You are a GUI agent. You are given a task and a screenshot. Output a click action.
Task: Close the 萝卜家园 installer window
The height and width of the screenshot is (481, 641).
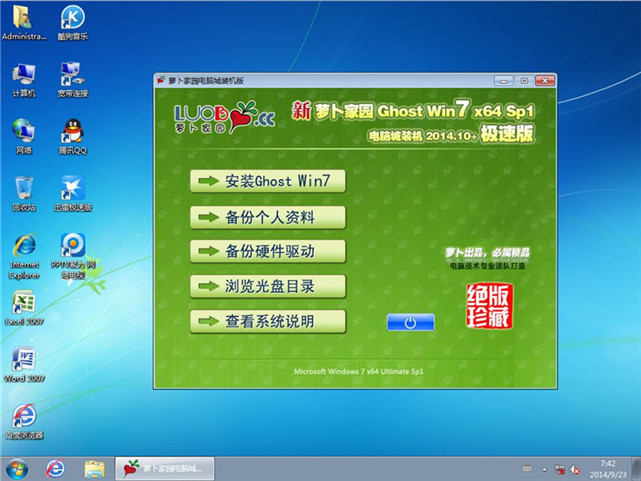click(545, 81)
